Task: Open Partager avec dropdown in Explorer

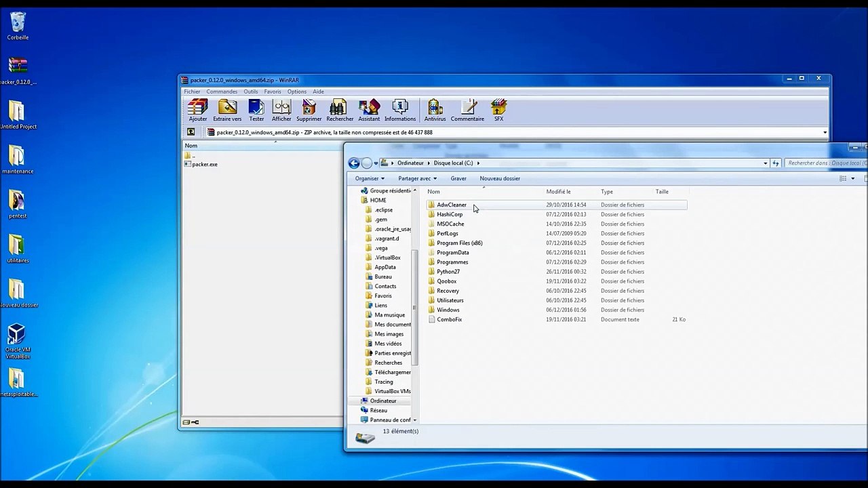Action: [x=417, y=178]
